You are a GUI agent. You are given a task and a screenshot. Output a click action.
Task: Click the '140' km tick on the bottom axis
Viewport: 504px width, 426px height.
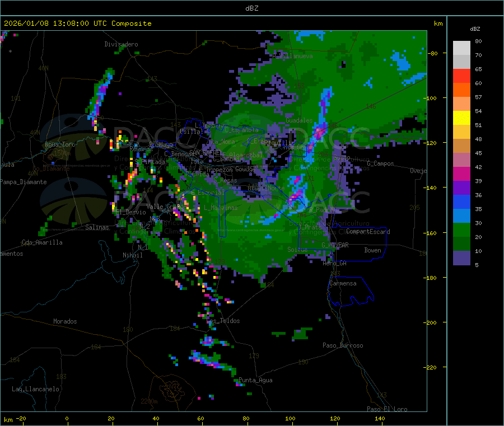point(380,419)
